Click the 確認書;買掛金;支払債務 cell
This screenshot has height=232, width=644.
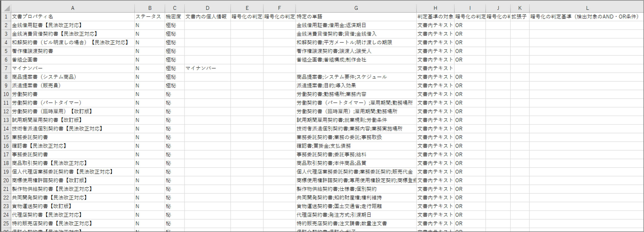coord(356,146)
